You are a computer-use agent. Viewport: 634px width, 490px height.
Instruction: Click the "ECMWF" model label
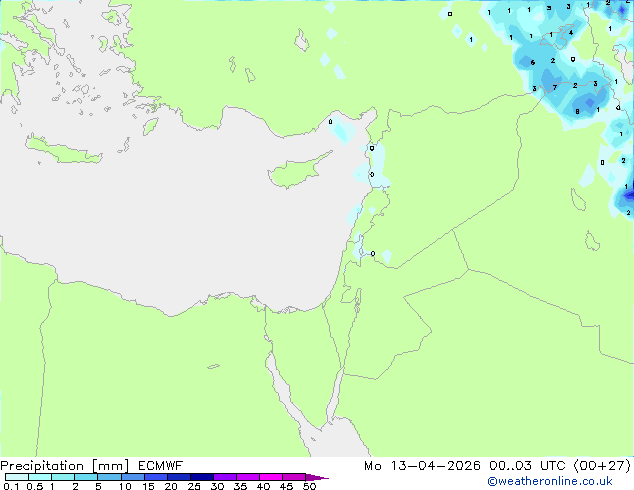pos(161,466)
